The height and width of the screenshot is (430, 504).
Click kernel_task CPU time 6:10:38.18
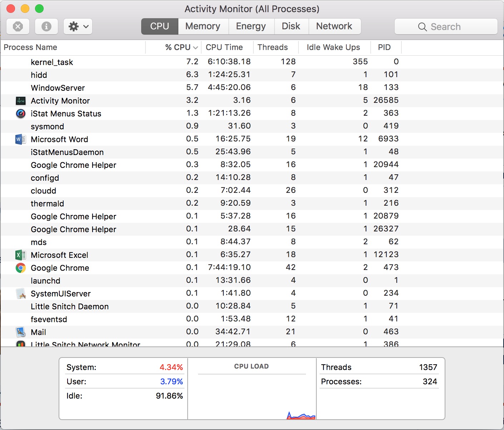[x=229, y=61]
